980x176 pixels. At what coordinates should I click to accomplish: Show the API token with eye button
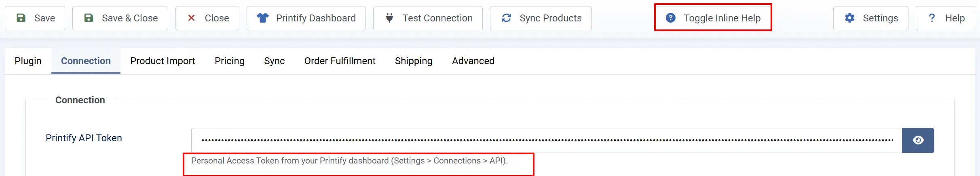coord(918,140)
